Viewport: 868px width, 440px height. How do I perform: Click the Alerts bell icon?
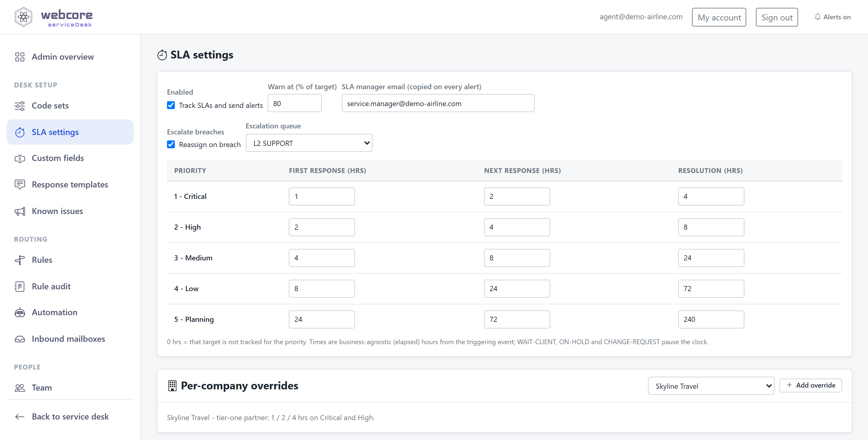click(x=817, y=17)
